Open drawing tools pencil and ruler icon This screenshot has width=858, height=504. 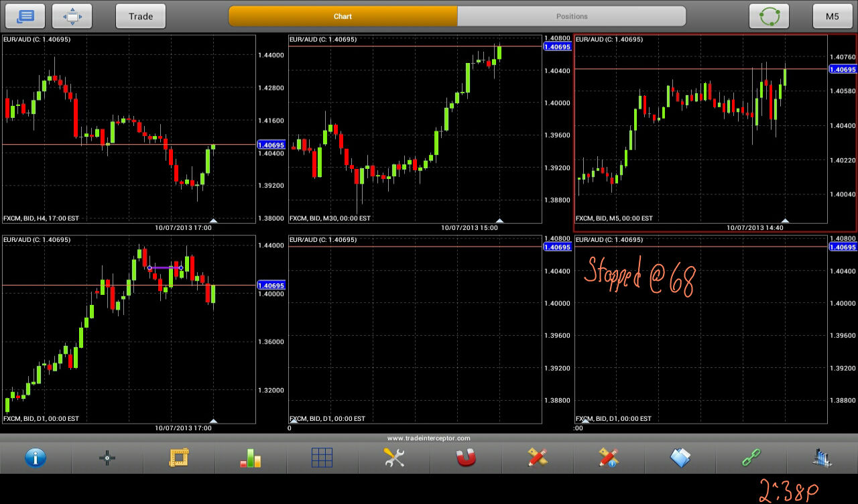[x=537, y=458]
